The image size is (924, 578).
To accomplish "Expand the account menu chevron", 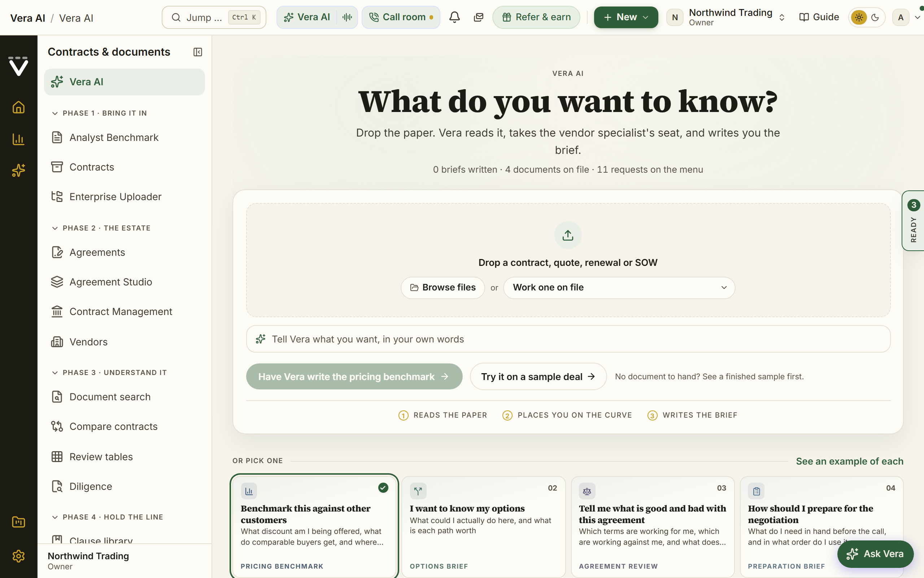I will [x=917, y=17].
